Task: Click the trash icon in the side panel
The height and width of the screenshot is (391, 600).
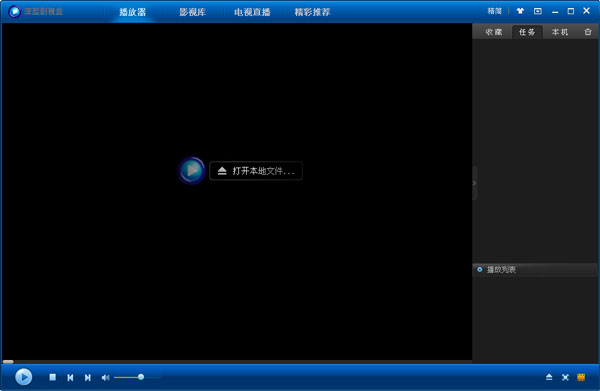Action: (x=588, y=32)
